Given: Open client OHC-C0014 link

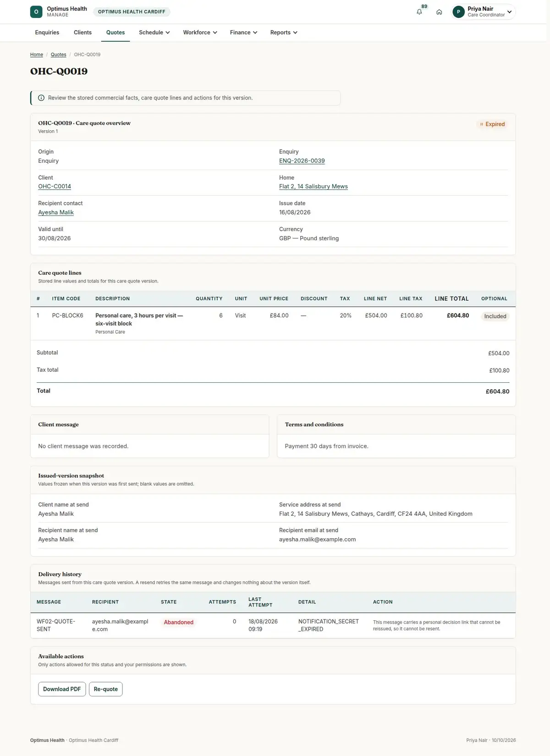Looking at the screenshot, I should click(55, 187).
